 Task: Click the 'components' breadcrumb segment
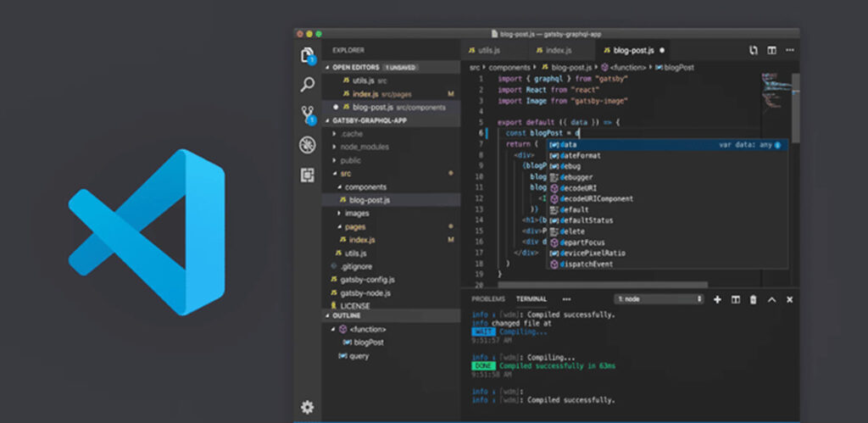(x=509, y=68)
